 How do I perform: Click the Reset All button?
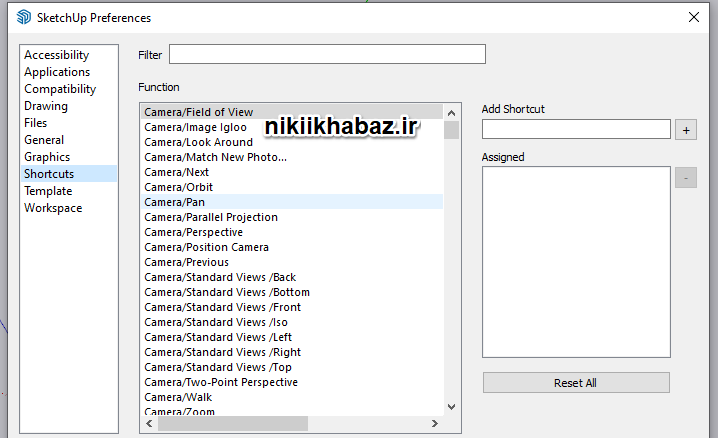(576, 383)
